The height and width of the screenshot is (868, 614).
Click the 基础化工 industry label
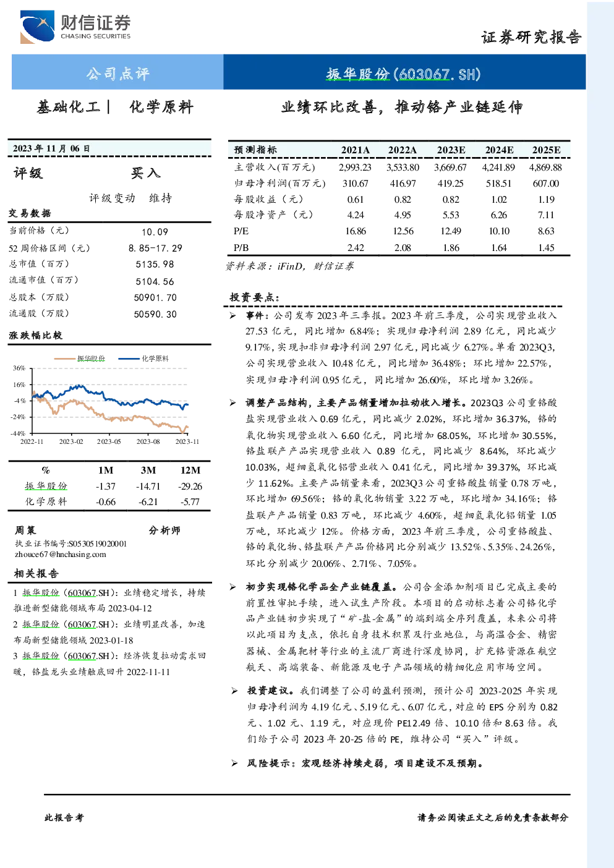coord(68,108)
